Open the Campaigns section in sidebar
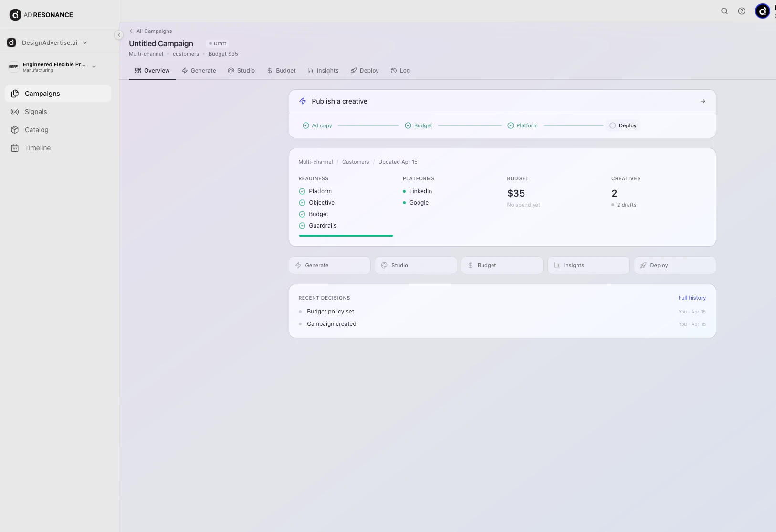Viewport: 776px width, 532px height. point(41,94)
